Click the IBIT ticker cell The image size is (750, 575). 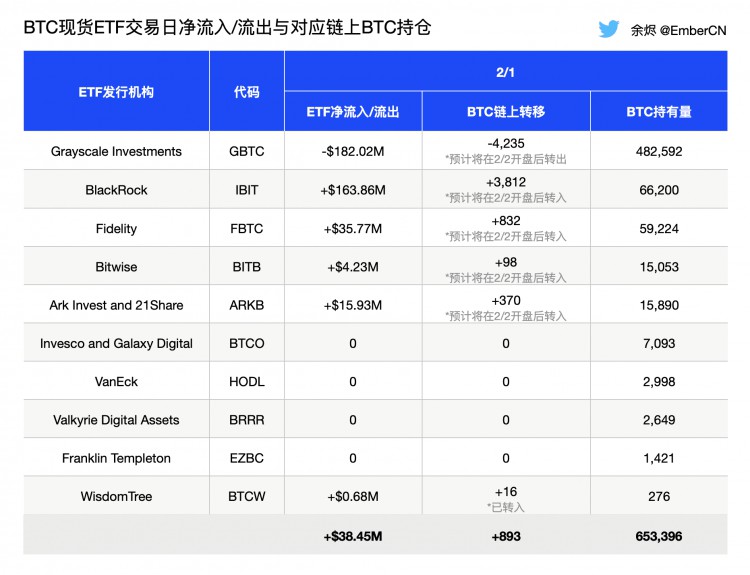[247, 190]
